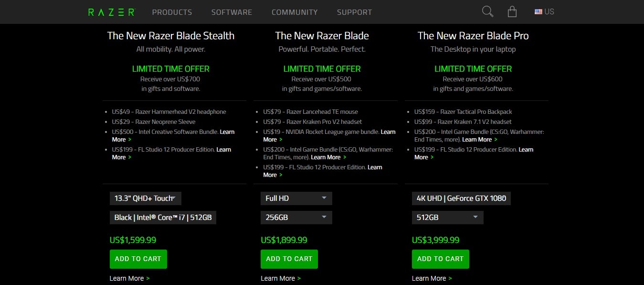Expand the 256GB storage dropdown
This screenshot has height=285, width=644.
click(296, 218)
